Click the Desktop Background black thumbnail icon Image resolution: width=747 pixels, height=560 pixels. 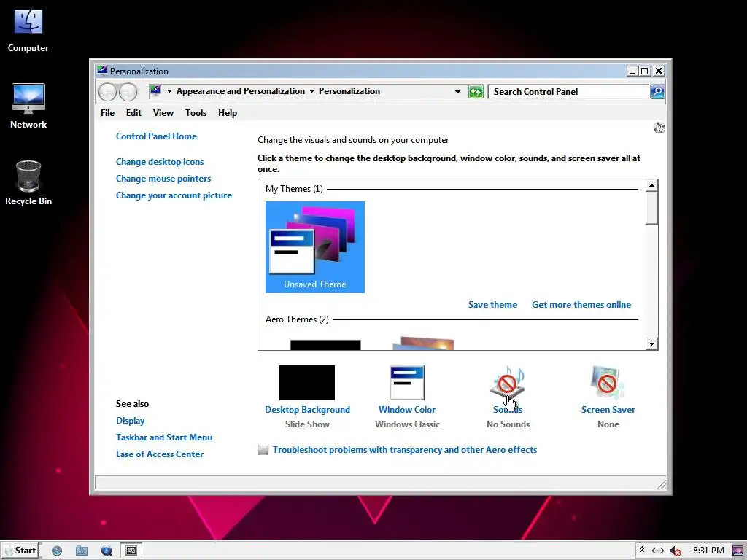307,382
